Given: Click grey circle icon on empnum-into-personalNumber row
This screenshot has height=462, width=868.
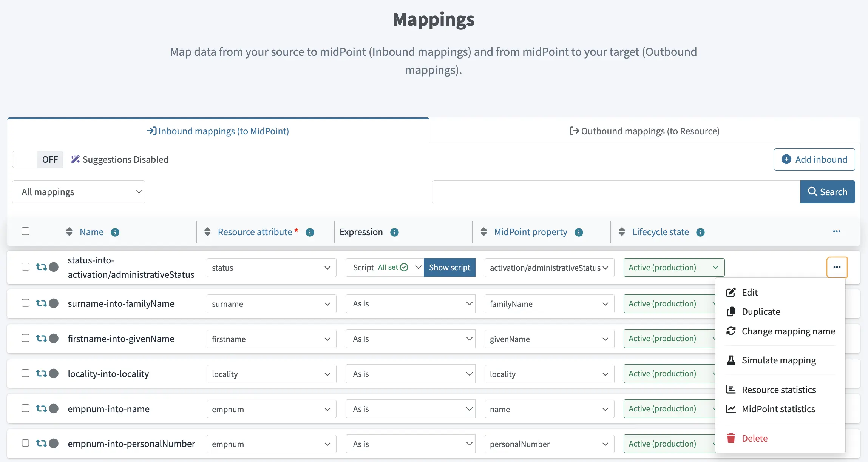Looking at the screenshot, I should 54,443.
